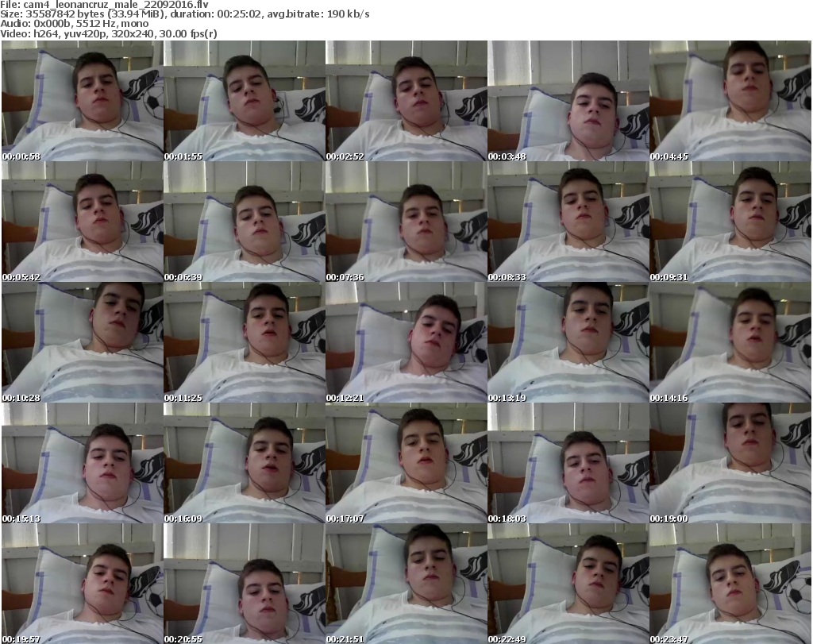Open the 00:12:21 thumbnail
813x644 pixels.
[x=406, y=343]
